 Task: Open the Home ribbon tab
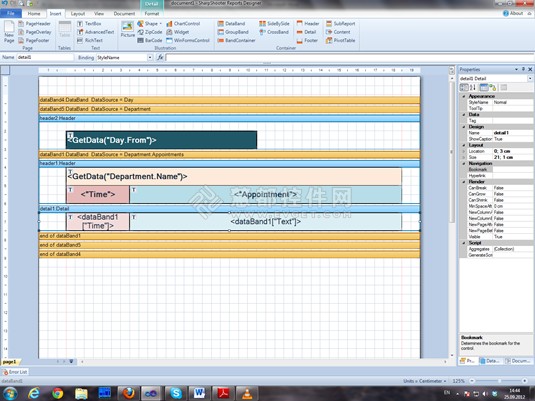click(34, 14)
